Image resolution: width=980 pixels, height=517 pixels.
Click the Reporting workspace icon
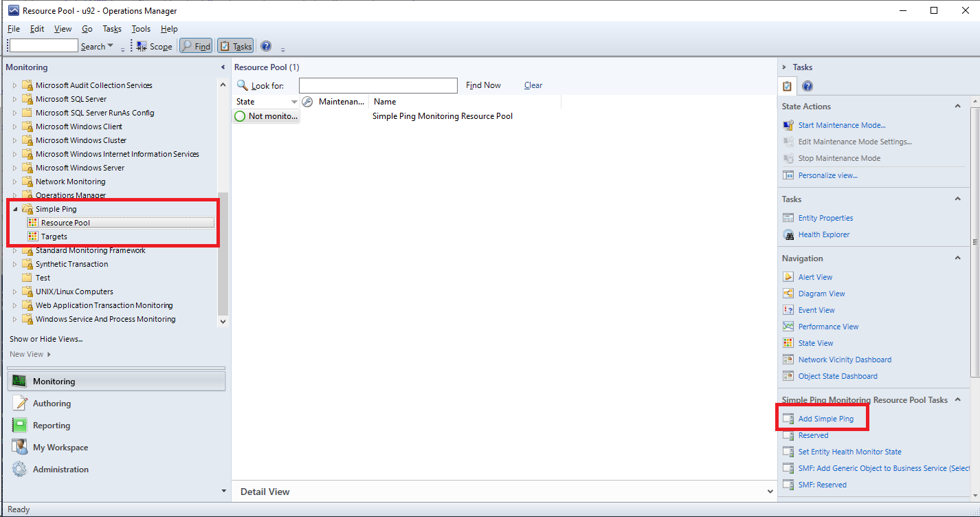20,426
